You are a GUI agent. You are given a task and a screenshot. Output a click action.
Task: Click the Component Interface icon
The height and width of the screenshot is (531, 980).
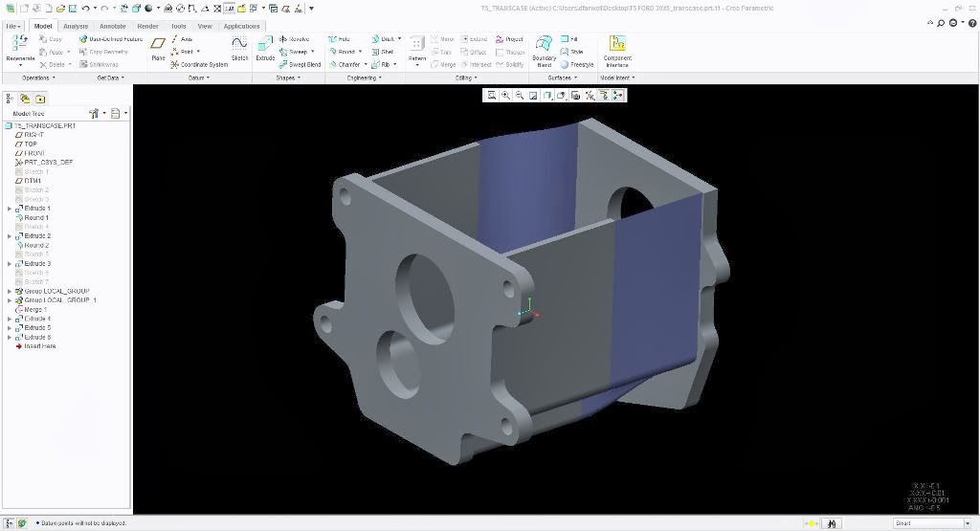coord(617,43)
